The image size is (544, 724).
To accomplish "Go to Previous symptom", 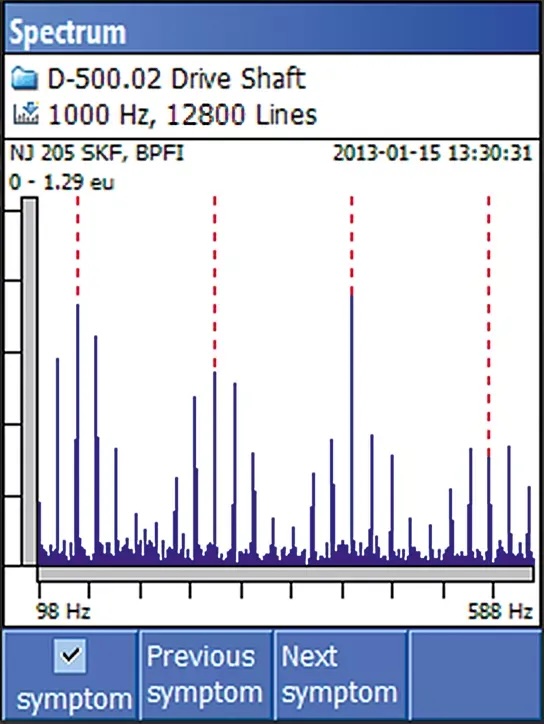I will pos(205,675).
